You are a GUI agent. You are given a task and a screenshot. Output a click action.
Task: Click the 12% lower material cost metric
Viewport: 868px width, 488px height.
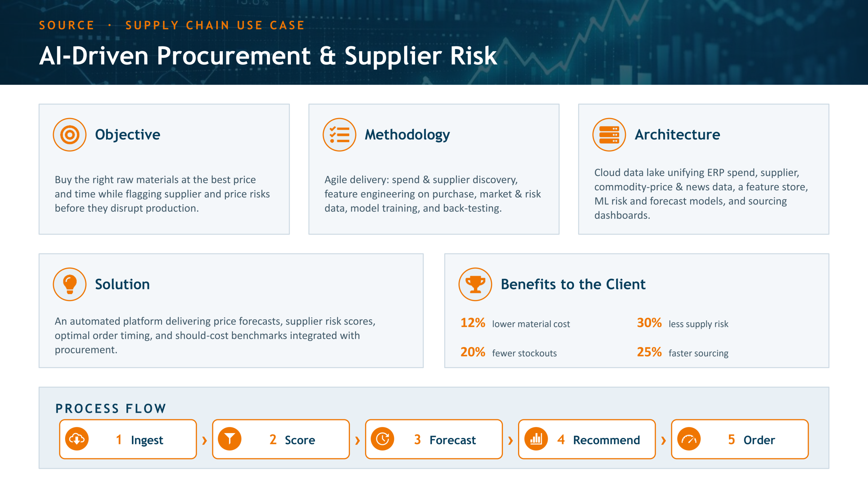515,323
